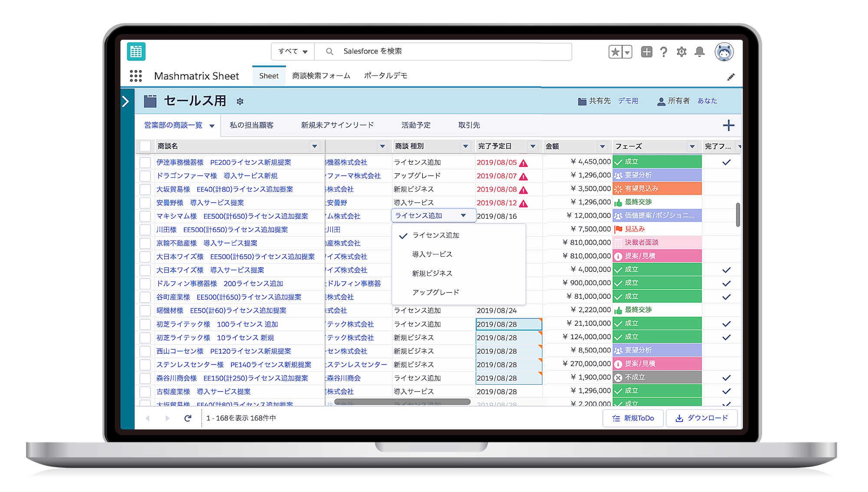Click the ダウンロード button
868x492 pixels.
coord(701,418)
